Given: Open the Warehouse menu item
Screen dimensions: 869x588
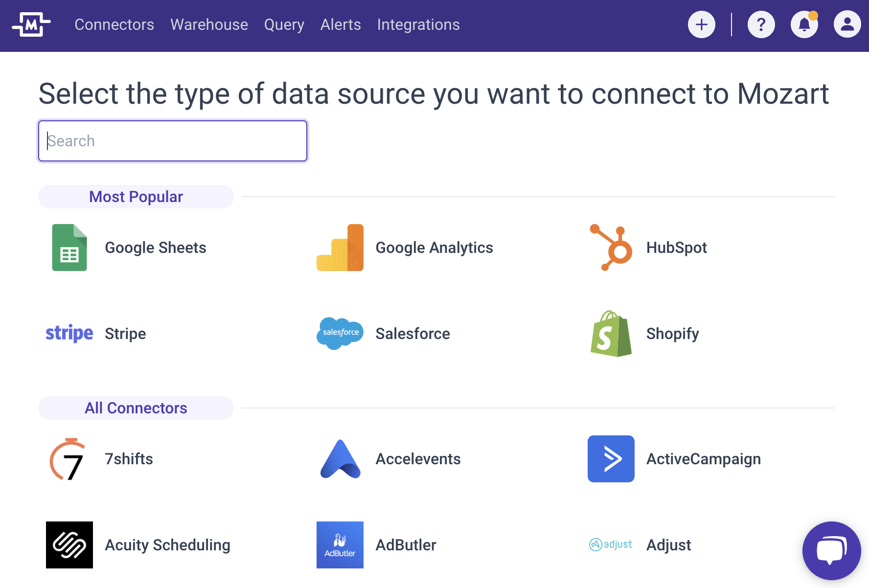Looking at the screenshot, I should click(x=209, y=24).
